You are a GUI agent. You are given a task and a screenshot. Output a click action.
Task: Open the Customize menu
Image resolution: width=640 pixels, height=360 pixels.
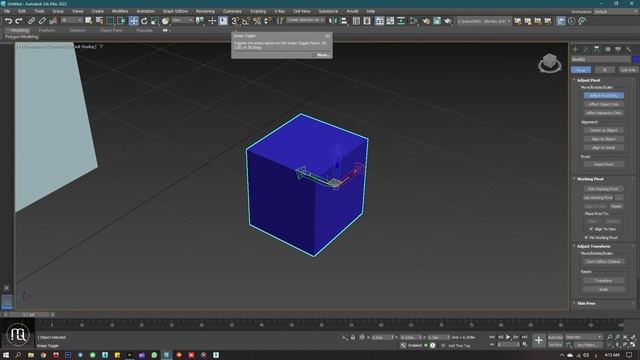click(232, 11)
